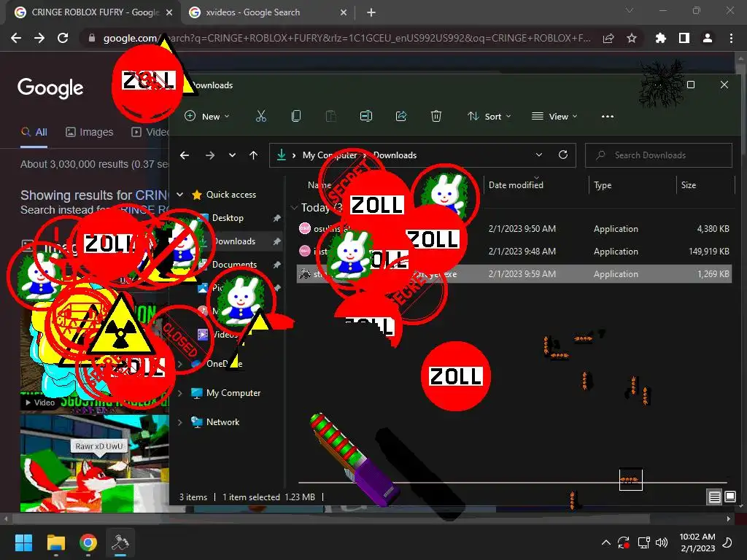
Task: Collapse the Quick access tree node
Action: (x=180, y=194)
